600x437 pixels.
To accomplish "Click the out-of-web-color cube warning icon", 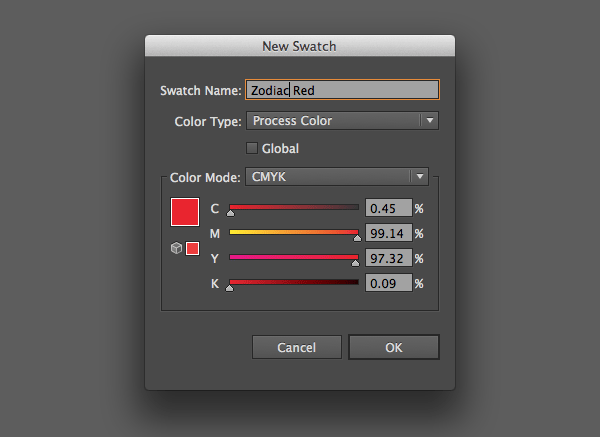I will [x=177, y=248].
